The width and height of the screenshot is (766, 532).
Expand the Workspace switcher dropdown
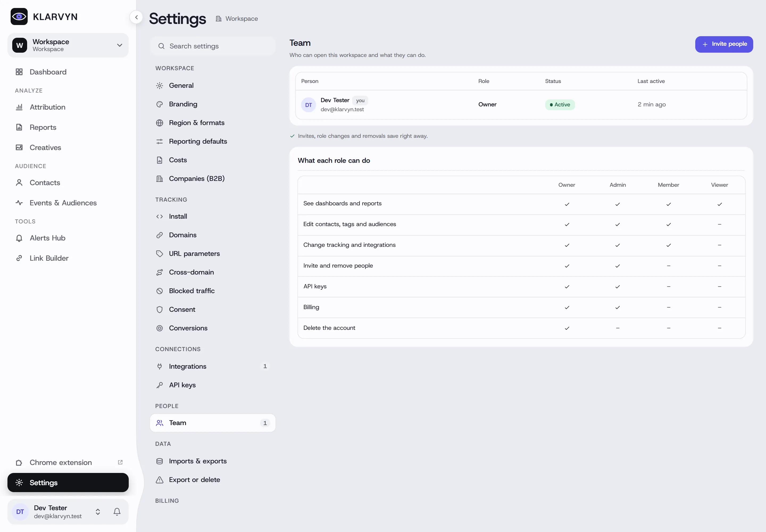pos(68,45)
